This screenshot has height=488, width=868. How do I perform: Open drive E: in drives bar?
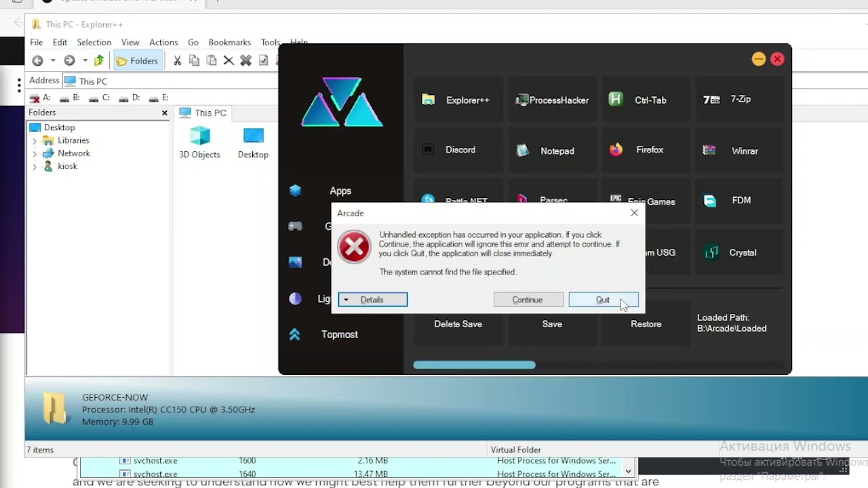(x=158, y=98)
